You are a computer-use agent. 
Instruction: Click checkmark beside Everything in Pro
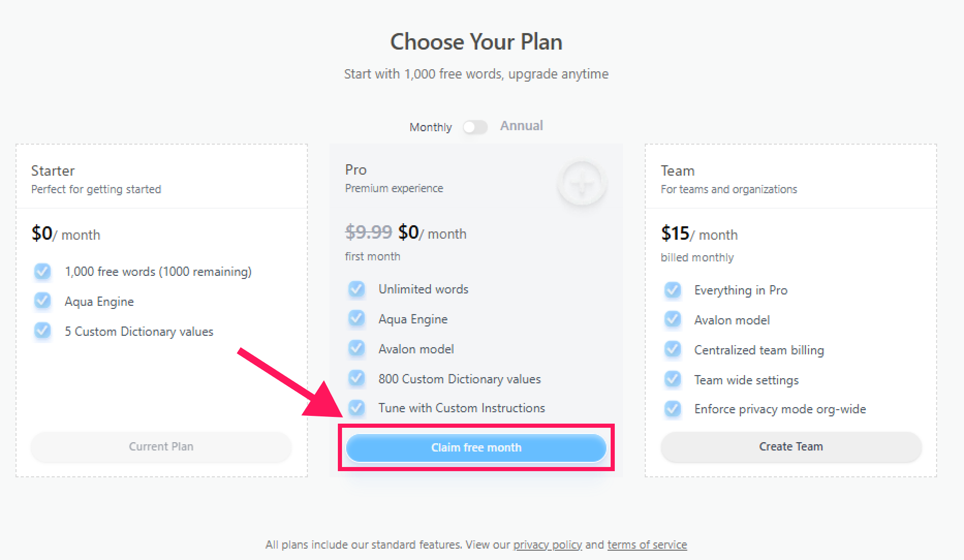(x=673, y=290)
